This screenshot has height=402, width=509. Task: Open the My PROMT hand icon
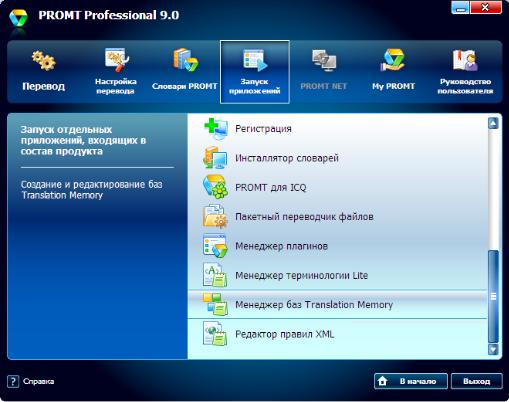pyautogui.click(x=393, y=60)
